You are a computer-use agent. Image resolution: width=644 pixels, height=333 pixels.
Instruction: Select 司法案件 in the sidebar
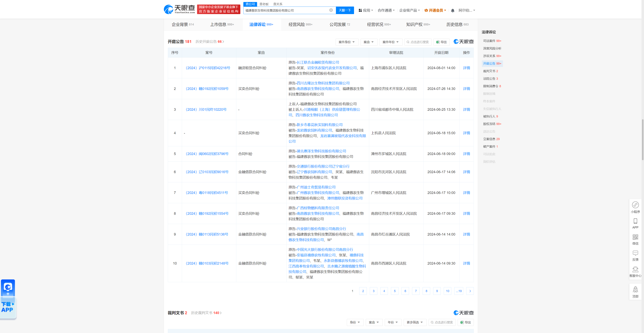point(492,41)
